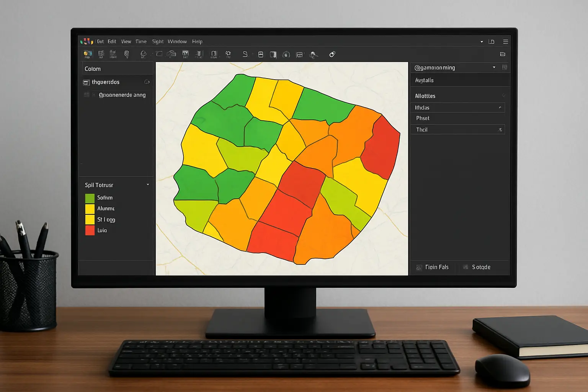Open the Edit menu
Screen dimensions: 588x392
(x=112, y=41)
